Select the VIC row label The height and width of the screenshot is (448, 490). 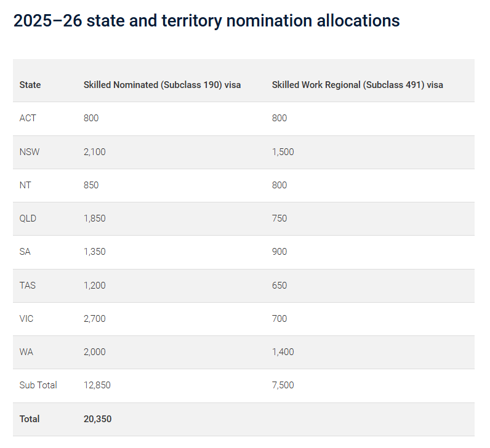[27, 319]
